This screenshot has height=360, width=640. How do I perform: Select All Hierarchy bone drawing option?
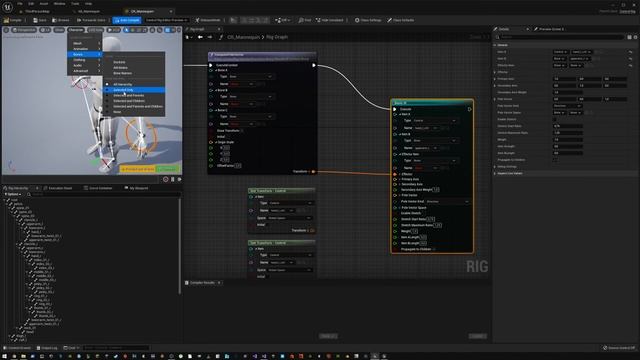coord(134,84)
